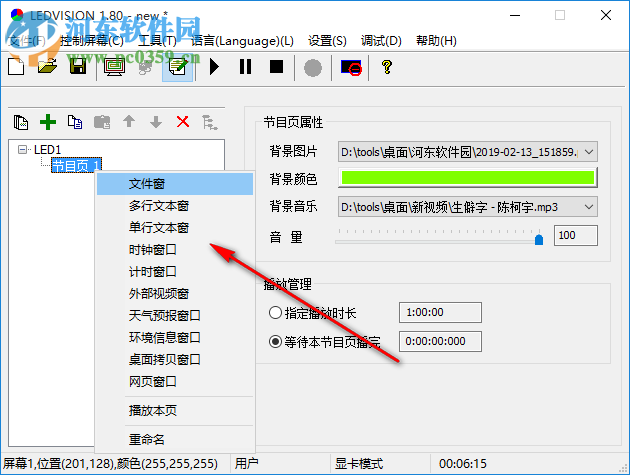Delete the selected item with the red X
The width and height of the screenshot is (630, 475).
tap(183, 121)
